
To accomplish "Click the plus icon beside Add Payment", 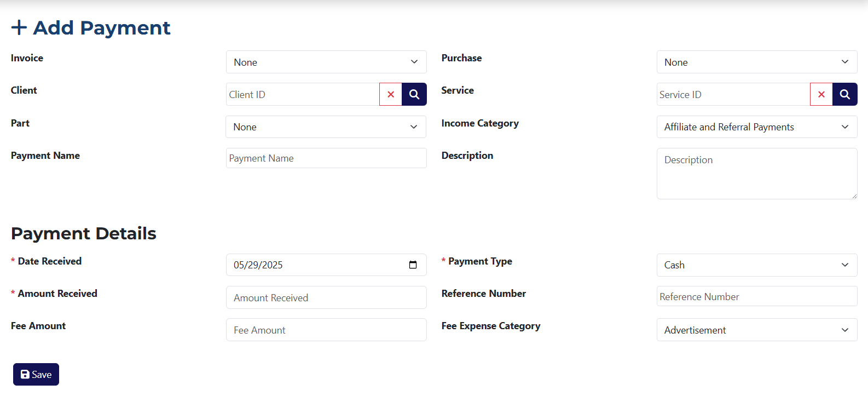I will 19,27.
